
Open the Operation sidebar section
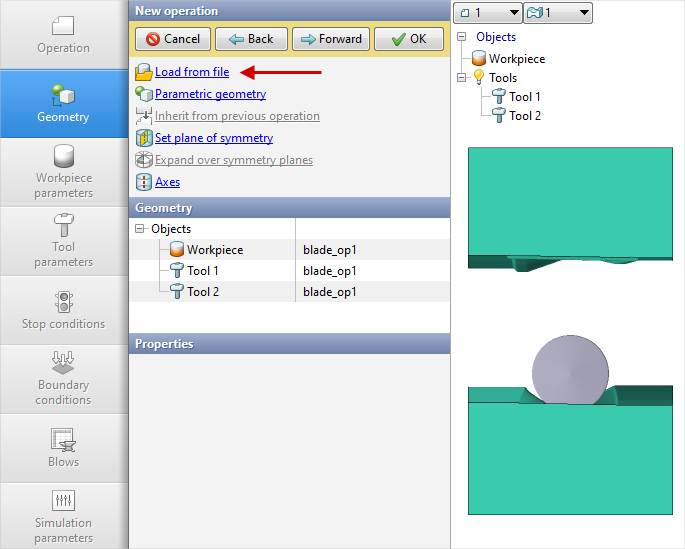pos(63,34)
